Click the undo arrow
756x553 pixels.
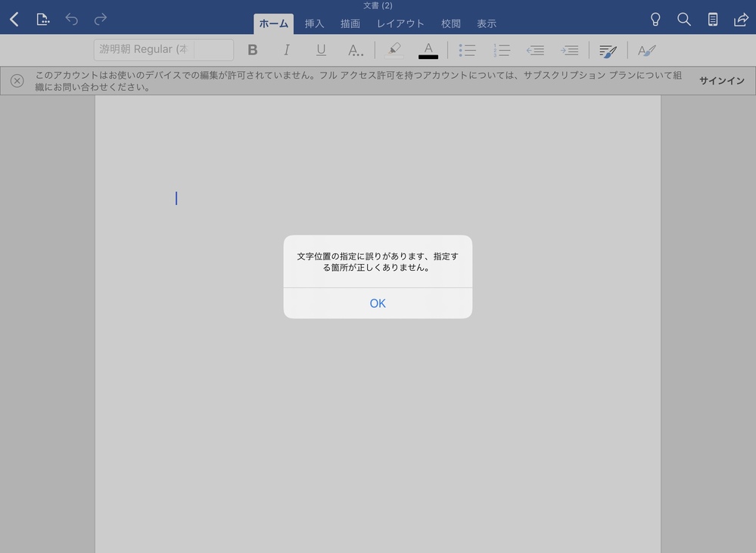(x=72, y=20)
